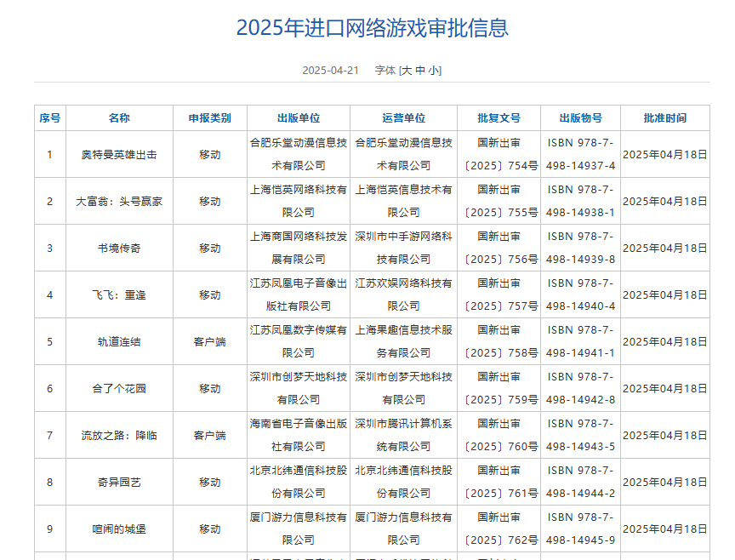Select game name 书境传奇
This screenshot has width=735, height=560.
coord(119,249)
